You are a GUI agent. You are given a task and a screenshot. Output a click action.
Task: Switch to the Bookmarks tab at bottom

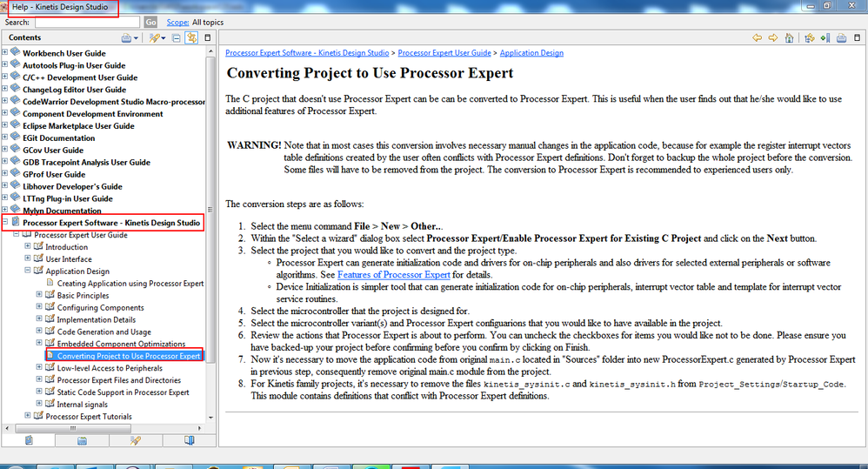coord(190,440)
